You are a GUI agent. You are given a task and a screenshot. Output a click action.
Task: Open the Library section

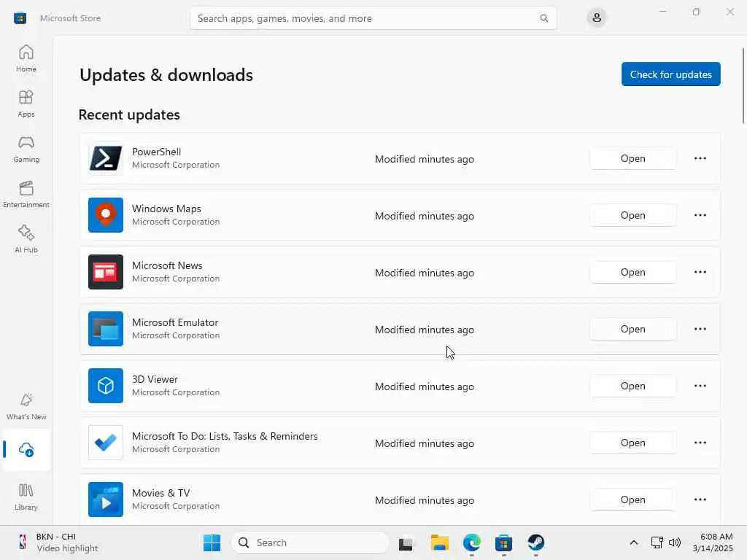click(x=26, y=497)
